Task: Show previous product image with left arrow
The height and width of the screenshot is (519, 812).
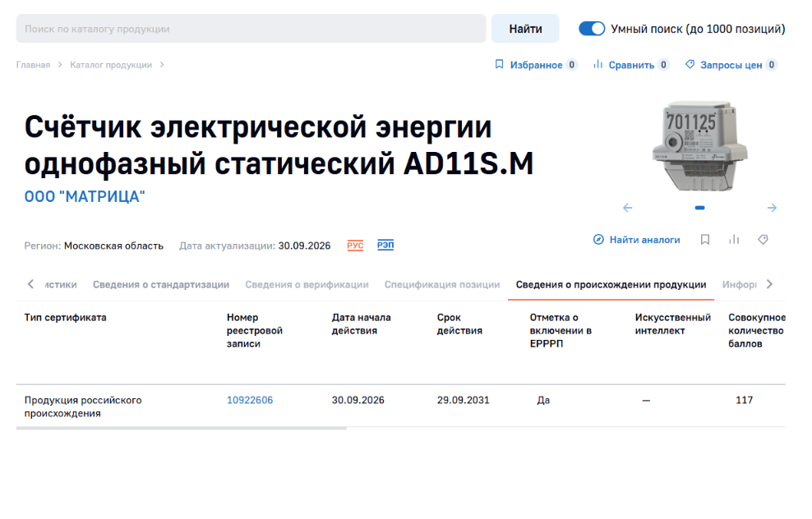Action: click(628, 208)
